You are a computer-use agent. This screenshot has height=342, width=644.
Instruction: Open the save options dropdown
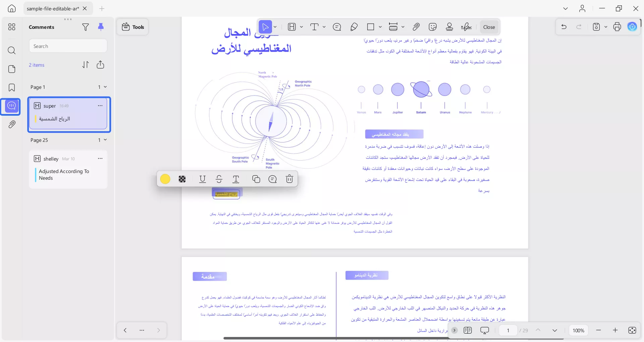(x=605, y=27)
